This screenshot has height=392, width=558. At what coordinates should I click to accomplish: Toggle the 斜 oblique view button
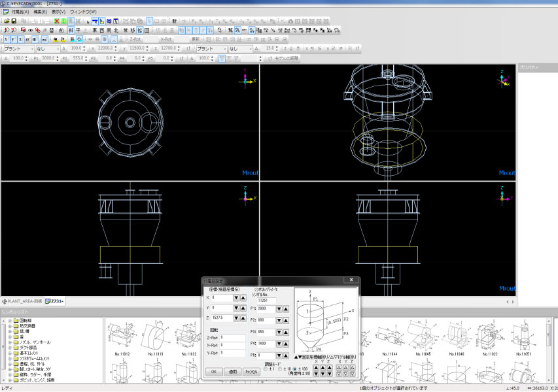71,30
